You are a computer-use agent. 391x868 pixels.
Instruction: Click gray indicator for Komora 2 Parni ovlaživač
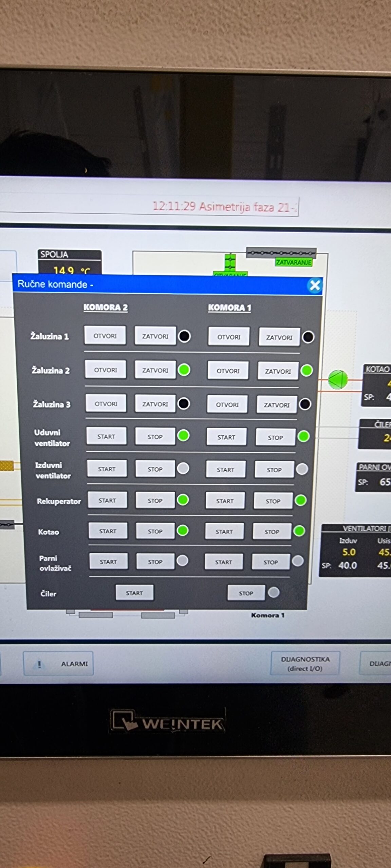[183, 560]
